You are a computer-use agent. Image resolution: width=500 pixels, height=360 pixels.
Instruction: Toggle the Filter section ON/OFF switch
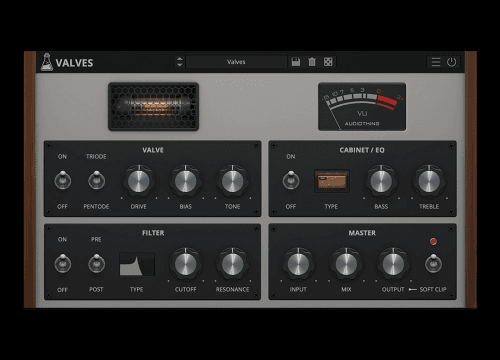pos(63,263)
